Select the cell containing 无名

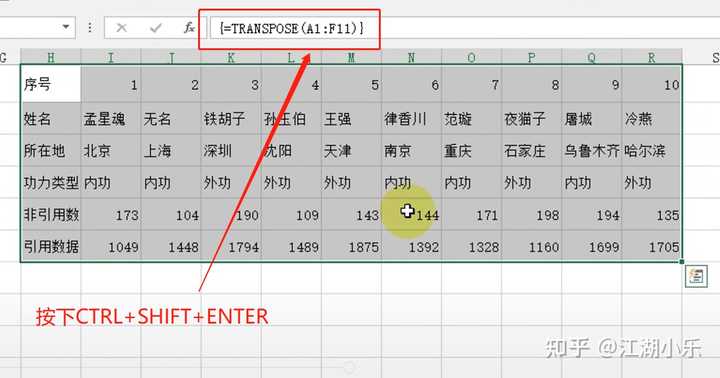171,118
